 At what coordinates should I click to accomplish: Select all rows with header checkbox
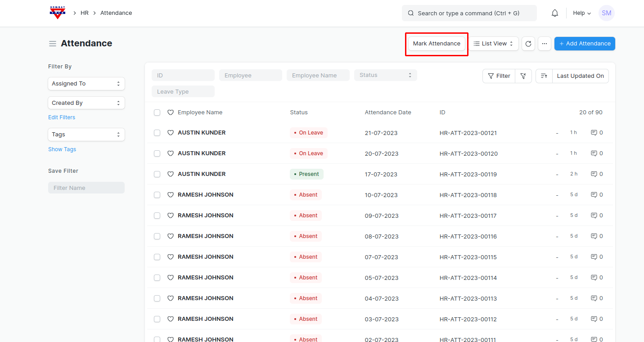click(x=157, y=112)
